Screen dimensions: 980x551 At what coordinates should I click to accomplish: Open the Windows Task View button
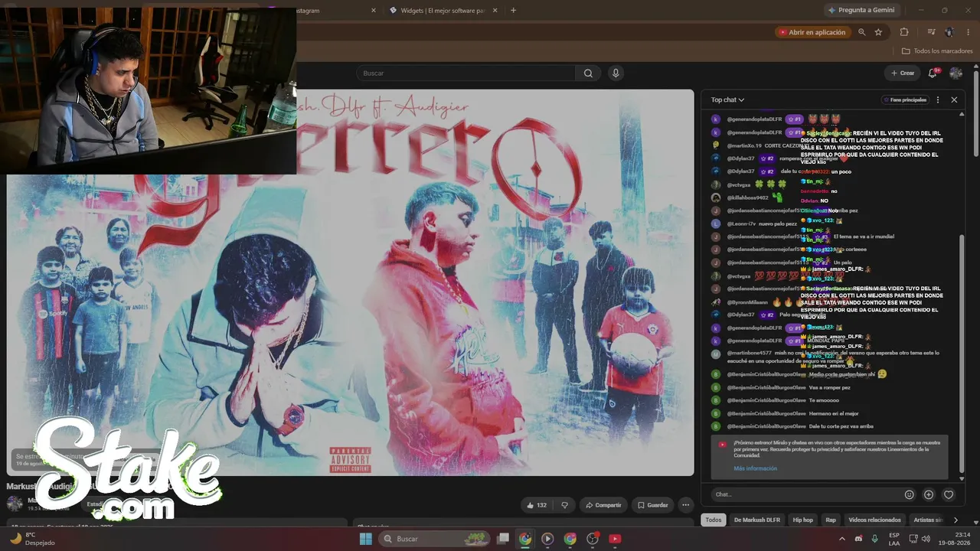click(x=503, y=539)
